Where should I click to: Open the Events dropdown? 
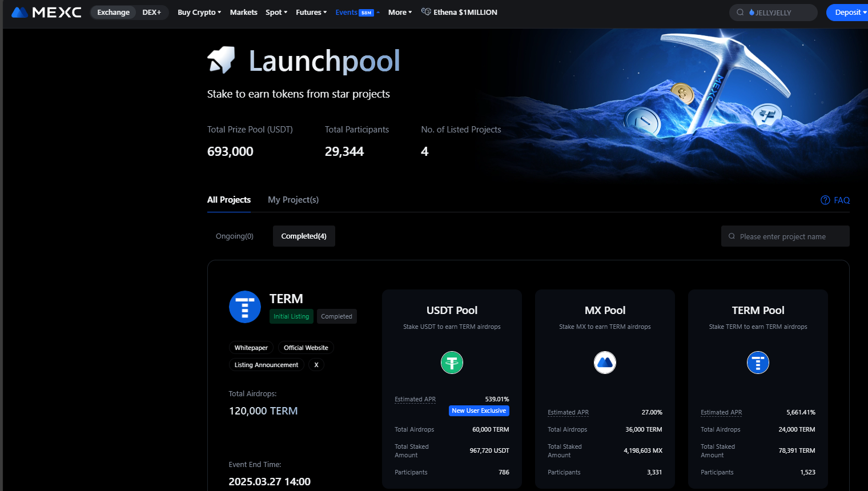357,13
